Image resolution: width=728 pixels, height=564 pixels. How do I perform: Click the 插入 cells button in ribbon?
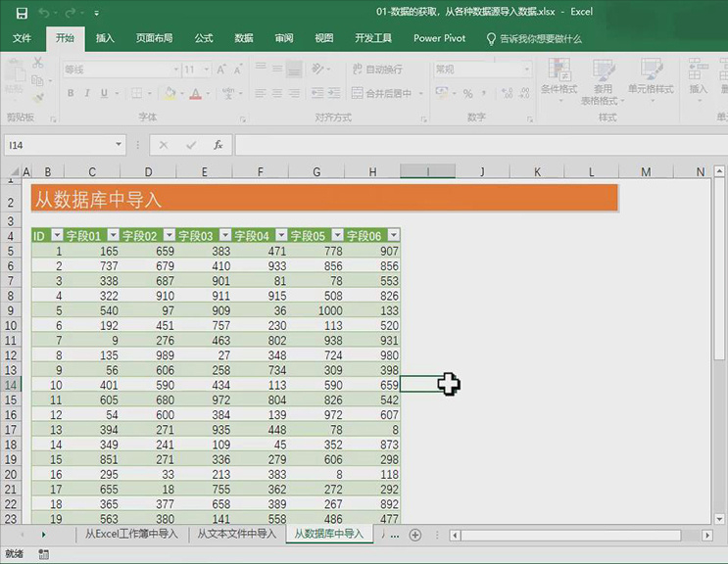point(698,79)
